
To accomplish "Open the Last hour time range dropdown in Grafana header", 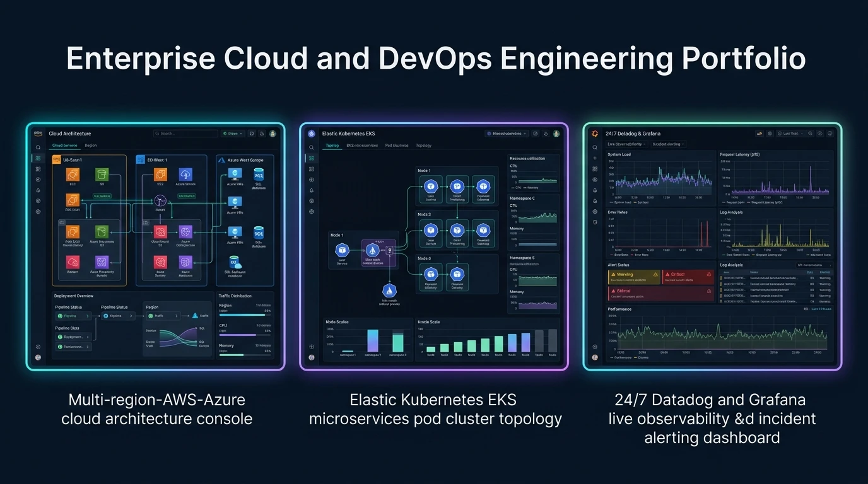I will pyautogui.click(x=791, y=134).
